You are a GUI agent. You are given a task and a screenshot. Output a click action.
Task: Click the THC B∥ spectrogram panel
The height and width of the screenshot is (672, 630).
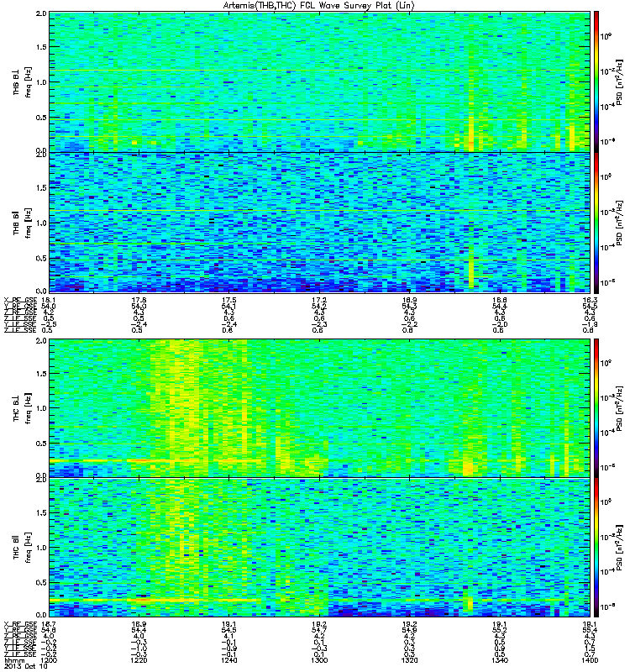[319, 548]
